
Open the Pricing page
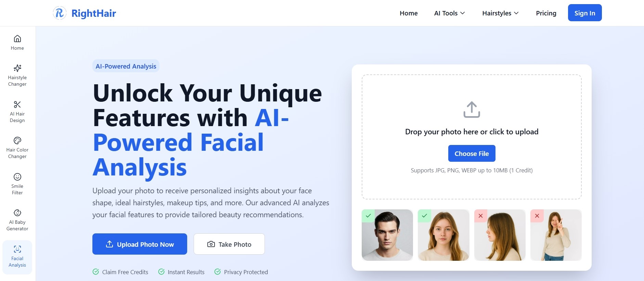click(546, 13)
